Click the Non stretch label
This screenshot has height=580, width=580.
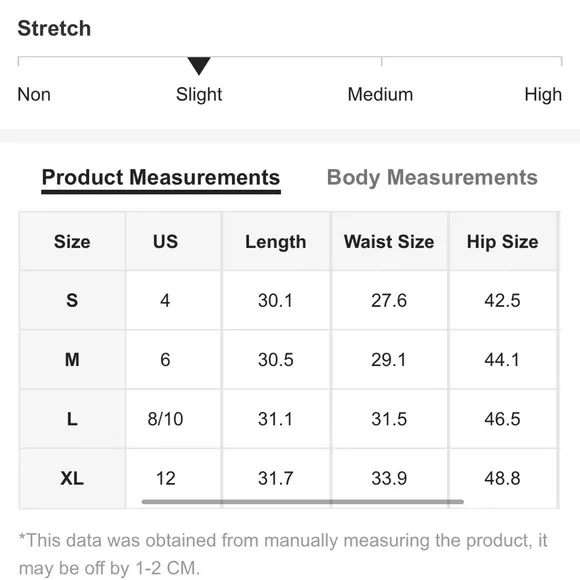pyautogui.click(x=34, y=94)
